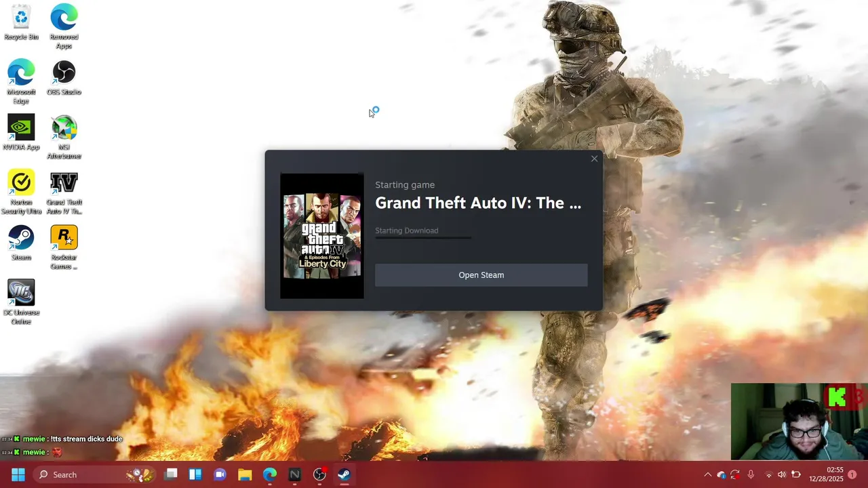The height and width of the screenshot is (488, 868).
Task: Open the OneDrive cloud tray icon
Action: pyautogui.click(x=721, y=474)
